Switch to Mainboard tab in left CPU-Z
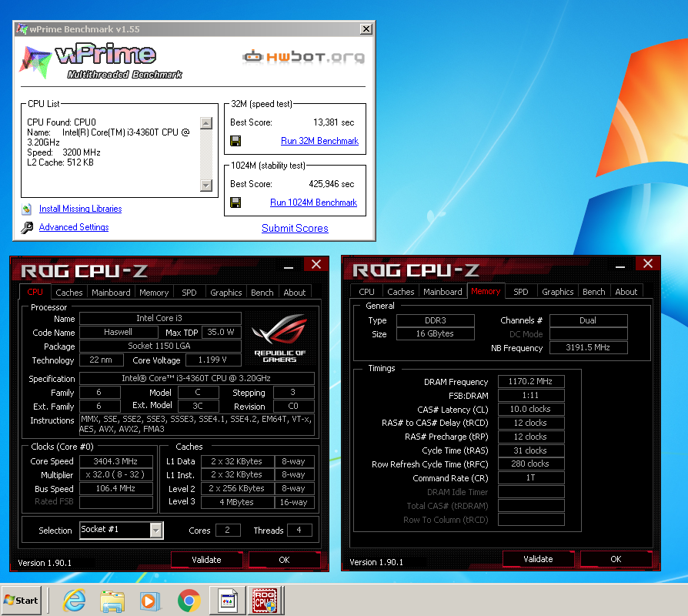This screenshot has width=688, height=616. (111, 293)
